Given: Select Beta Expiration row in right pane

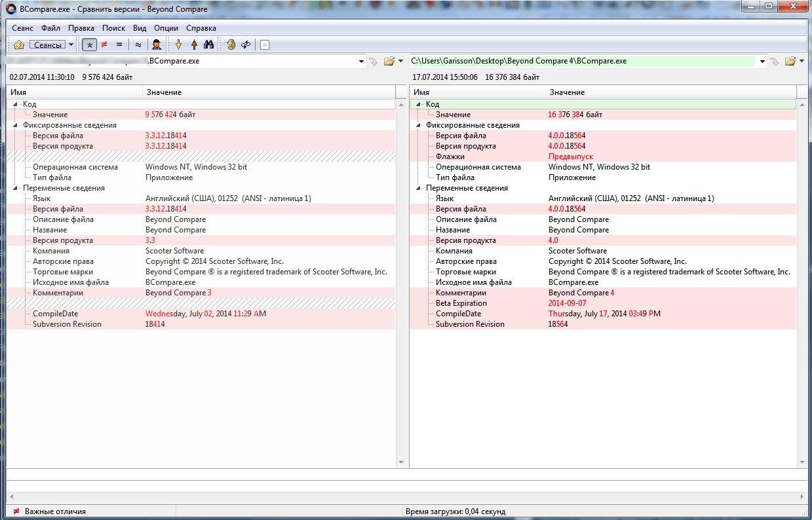Looking at the screenshot, I should (603, 303).
